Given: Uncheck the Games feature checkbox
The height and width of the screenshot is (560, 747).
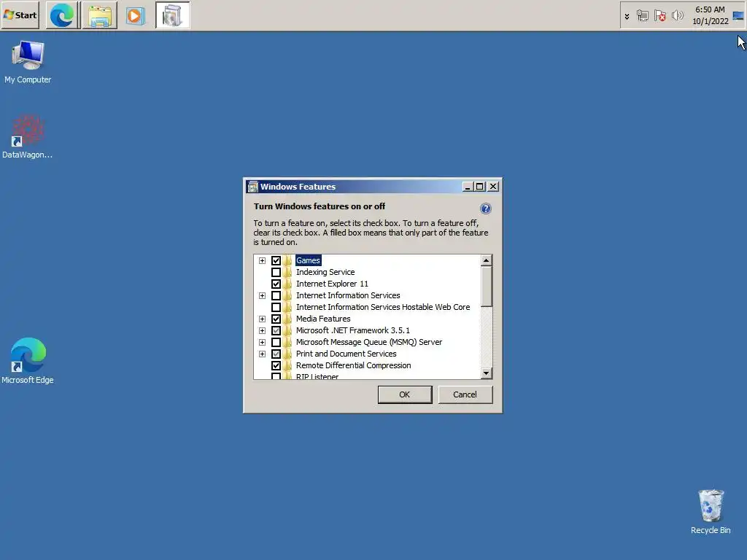Looking at the screenshot, I should (x=276, y=260).
